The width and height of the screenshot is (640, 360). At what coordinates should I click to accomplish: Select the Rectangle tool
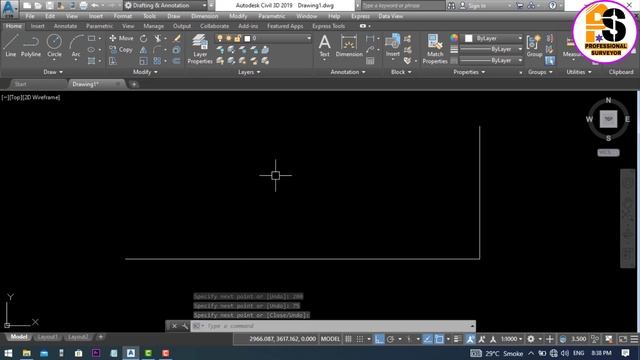tap(91, 38)
